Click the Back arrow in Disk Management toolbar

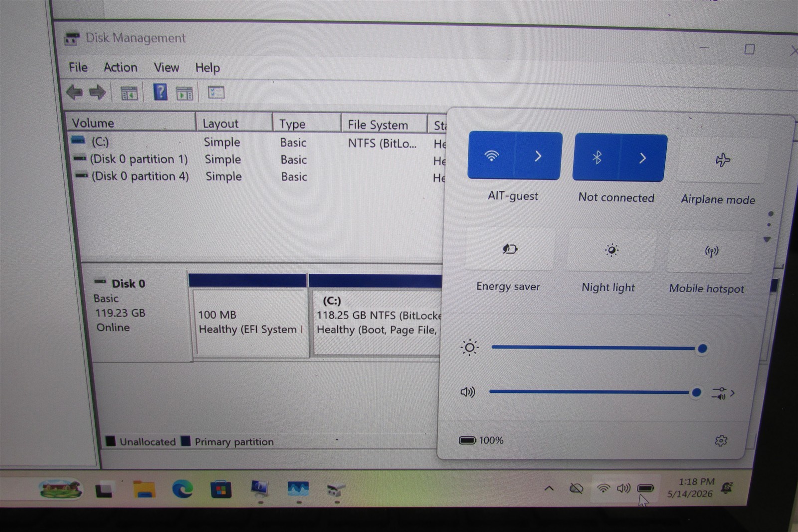74,92
